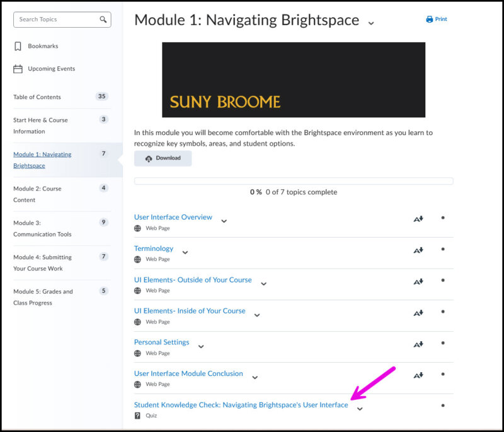Open dropdown beside UI Elements- Inside of Your Course

point(257,315)
